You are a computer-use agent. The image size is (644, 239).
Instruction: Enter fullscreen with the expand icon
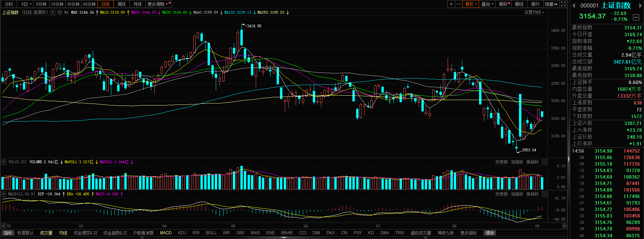[563, 4]
